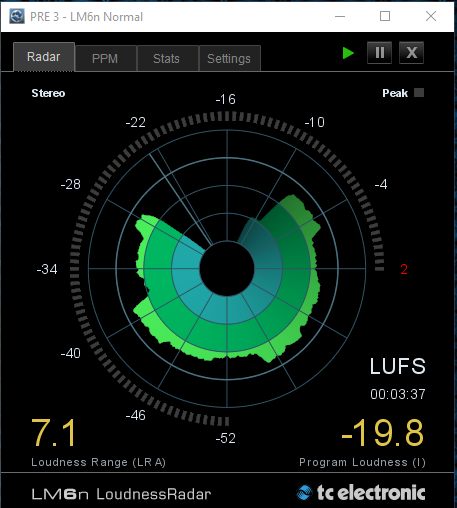Click the Peak indicator square

(x=419, y=92)
